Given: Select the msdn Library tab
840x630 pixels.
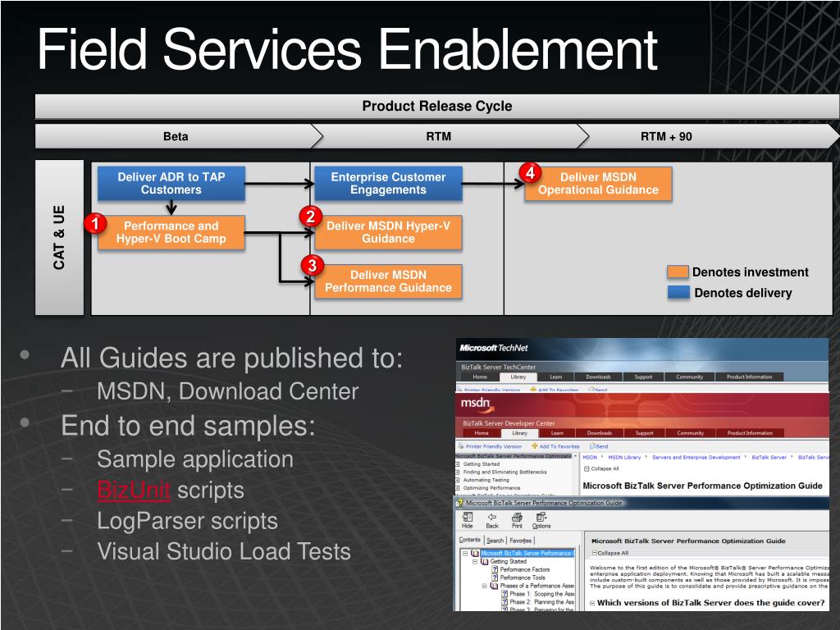Looking at the screenshot, I should [519, 433].
